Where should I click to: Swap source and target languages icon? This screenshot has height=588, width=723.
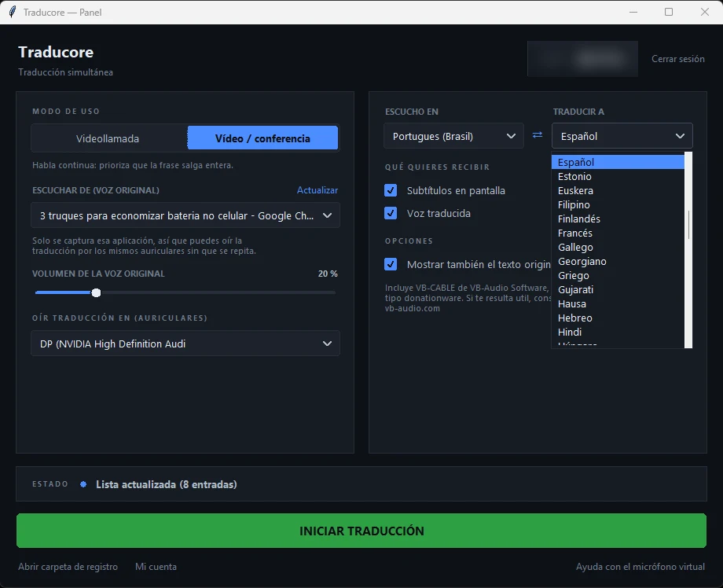[538, 135]
